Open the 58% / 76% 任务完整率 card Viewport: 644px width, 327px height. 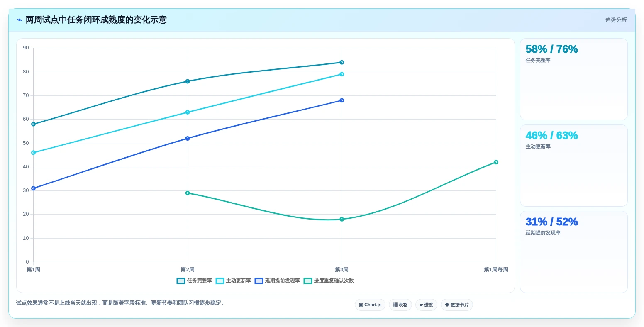(574, 79)
